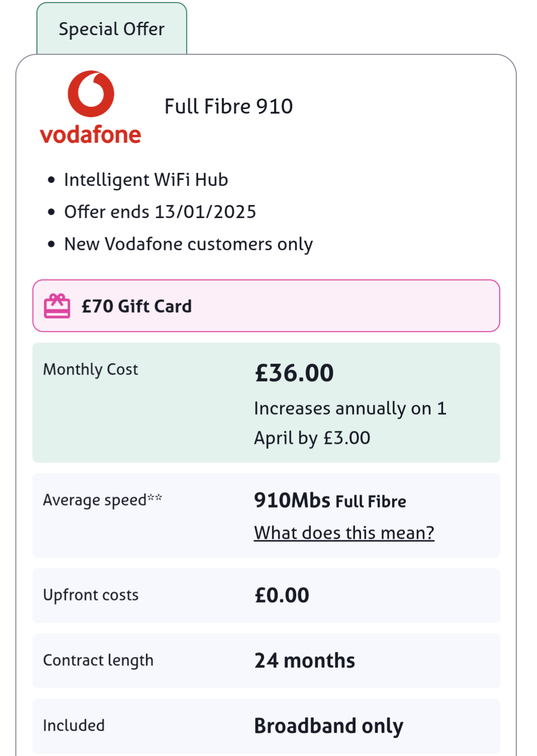Select the Full Fibre 910 title
Viewport: 537px width, 756px height.
pos(229,107)
